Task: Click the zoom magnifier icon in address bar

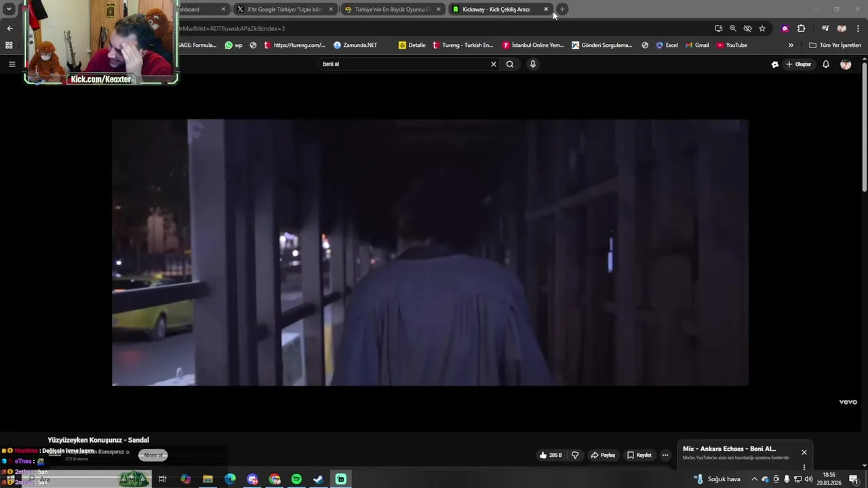Action: click(x=733, y=28)
